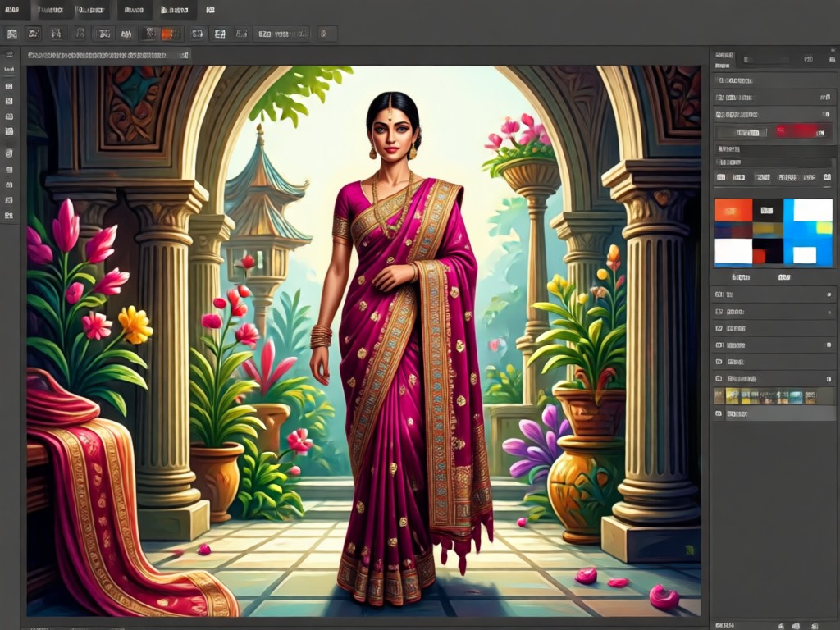Click the orange icon in the options bar
Image resolution: width=840 pixels, height=630 pixels.
pos(167,34)
